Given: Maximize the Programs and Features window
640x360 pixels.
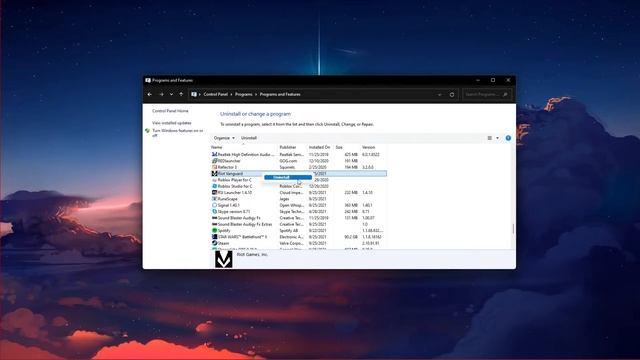Looking at the screenshot, I should tap(493, 80).
